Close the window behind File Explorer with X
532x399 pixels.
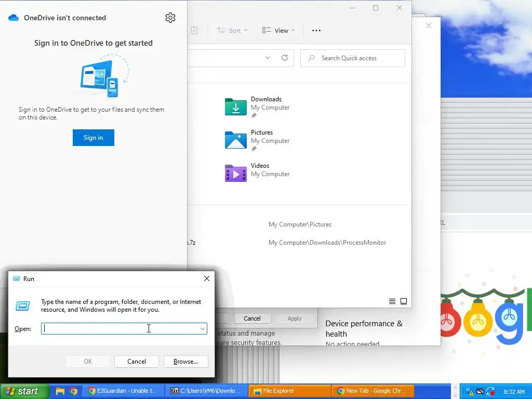pyautogui.click(x=429, y=25)
